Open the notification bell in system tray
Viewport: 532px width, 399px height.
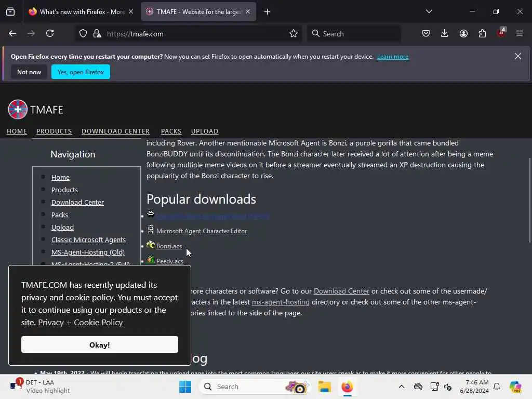497,387
